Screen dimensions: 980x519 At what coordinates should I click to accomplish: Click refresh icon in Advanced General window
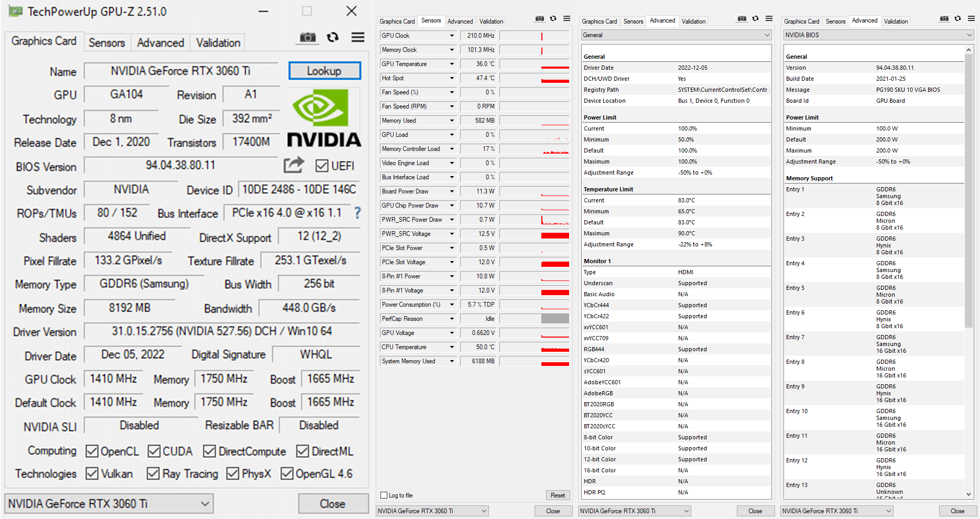[x=755, y=18]
